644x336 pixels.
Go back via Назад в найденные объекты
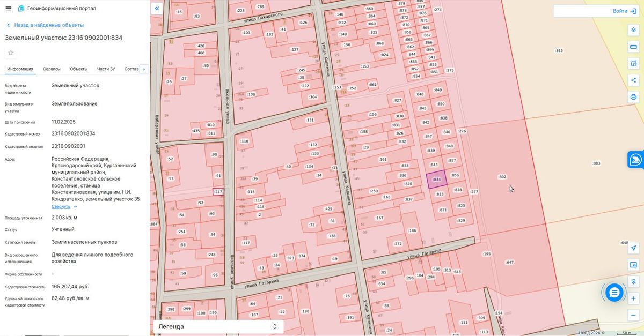coord(45,25)
